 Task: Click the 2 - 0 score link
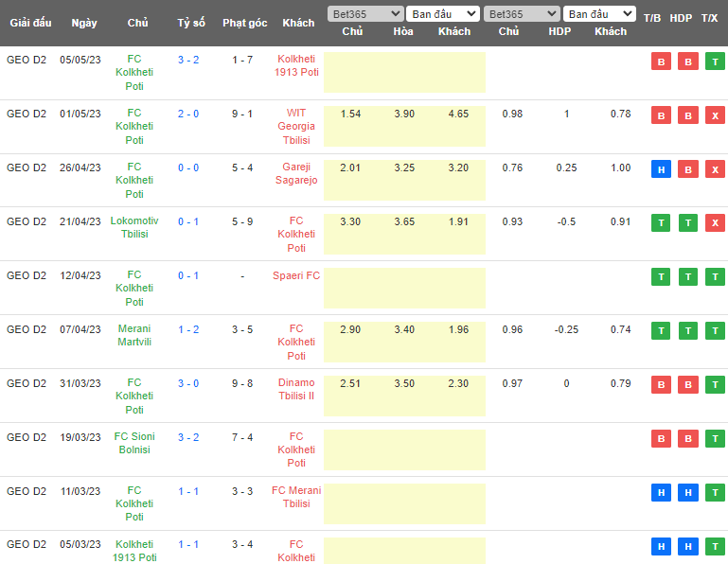(x=188, y=114)
